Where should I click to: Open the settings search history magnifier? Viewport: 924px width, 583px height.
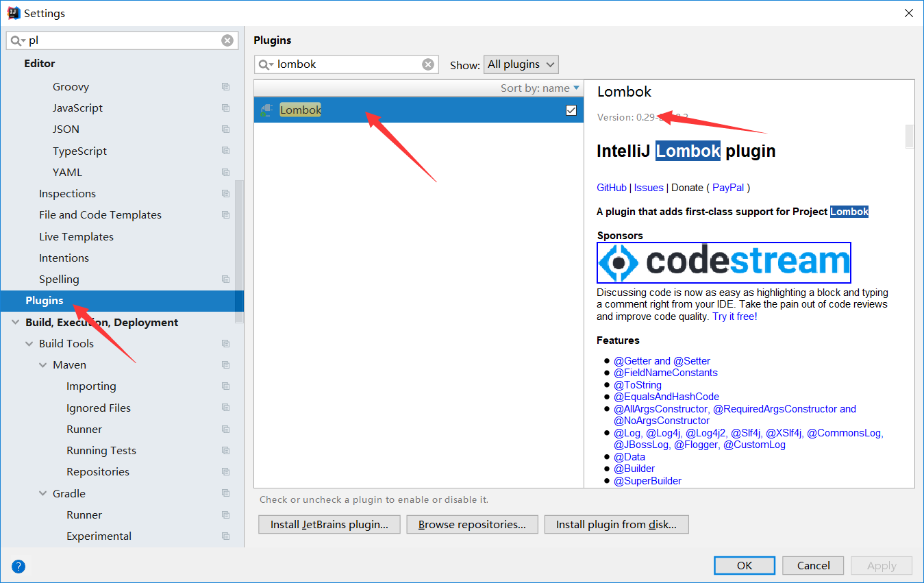(x=18, y=40)
